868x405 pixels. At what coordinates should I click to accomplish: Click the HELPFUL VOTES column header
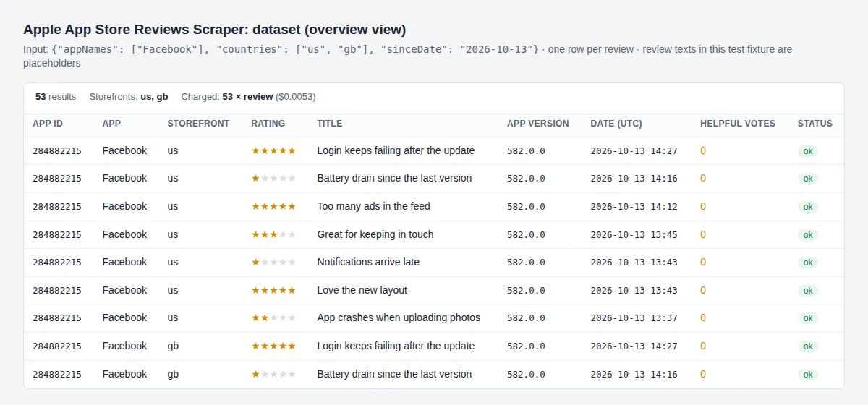click(738, 124)
